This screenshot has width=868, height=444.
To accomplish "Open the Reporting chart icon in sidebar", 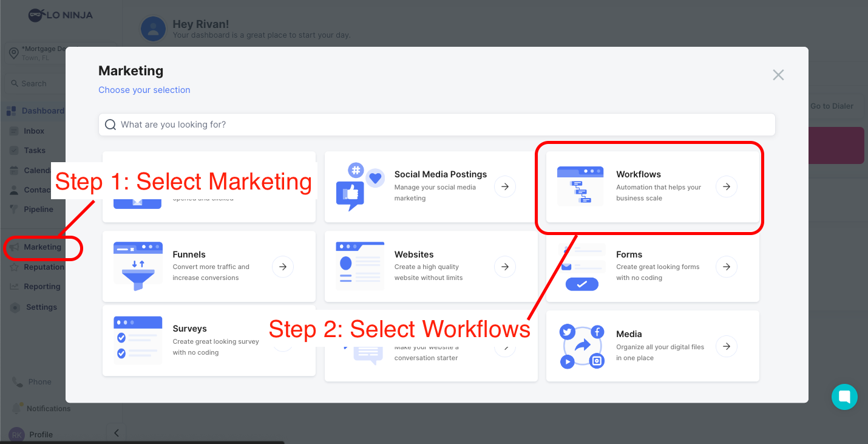I will coord(14,287).
